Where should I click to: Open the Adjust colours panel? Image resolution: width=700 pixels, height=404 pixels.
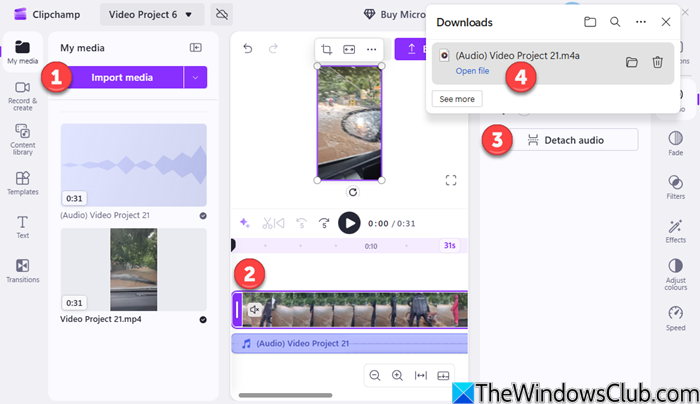coord(675,274)
